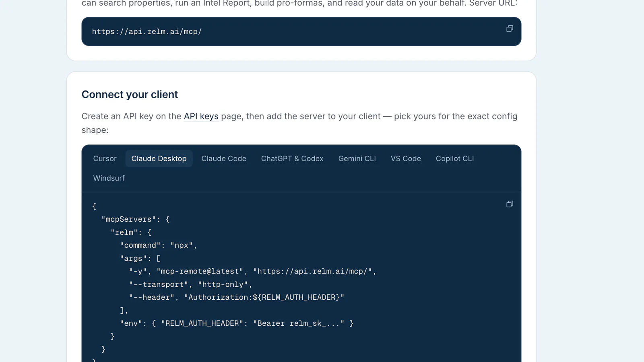Click the https://api.relm.ai/mcp/ URL text
The image size is (644, 362).
point(147,31)
